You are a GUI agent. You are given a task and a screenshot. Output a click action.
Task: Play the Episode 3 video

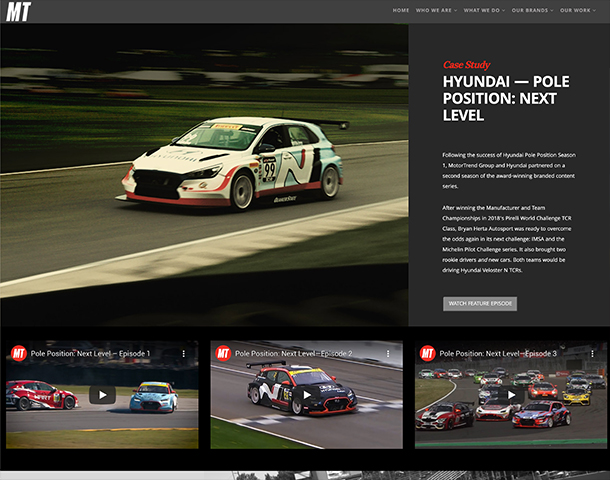click(x=511, y=395)
